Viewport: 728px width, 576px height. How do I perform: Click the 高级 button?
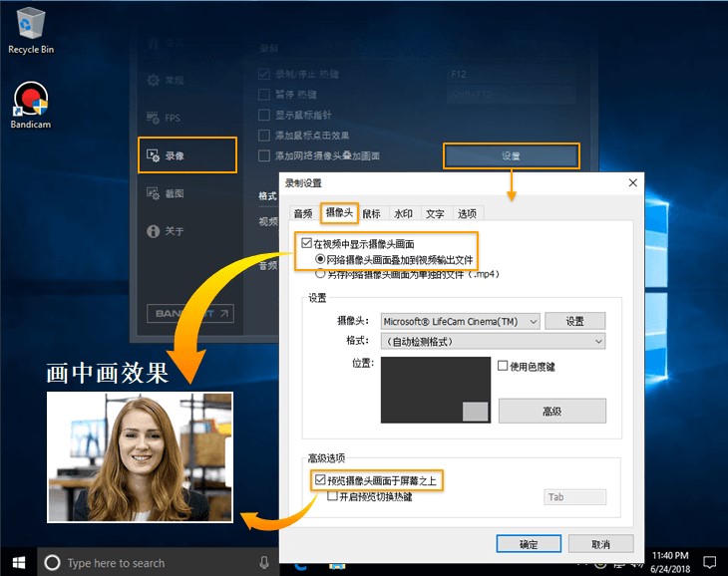pyautogui.click(x=551, y=411)
